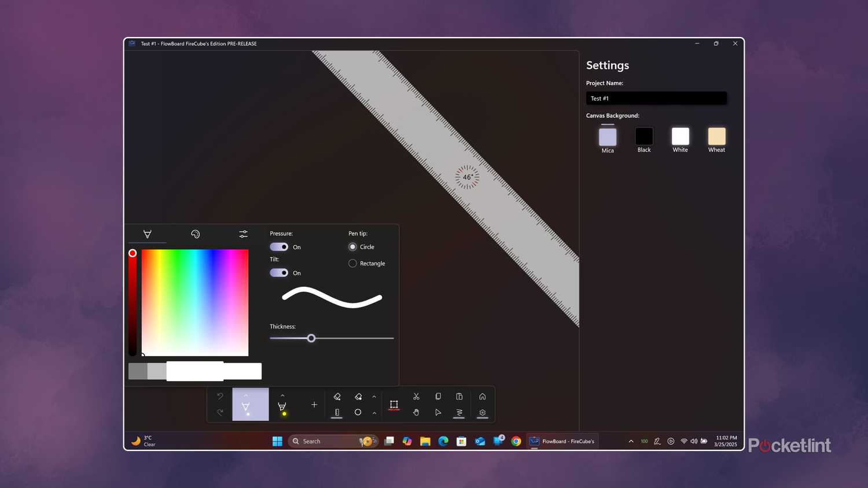Disable the Tilt setting
Screen dimensions: 868x488
[278, 272]
